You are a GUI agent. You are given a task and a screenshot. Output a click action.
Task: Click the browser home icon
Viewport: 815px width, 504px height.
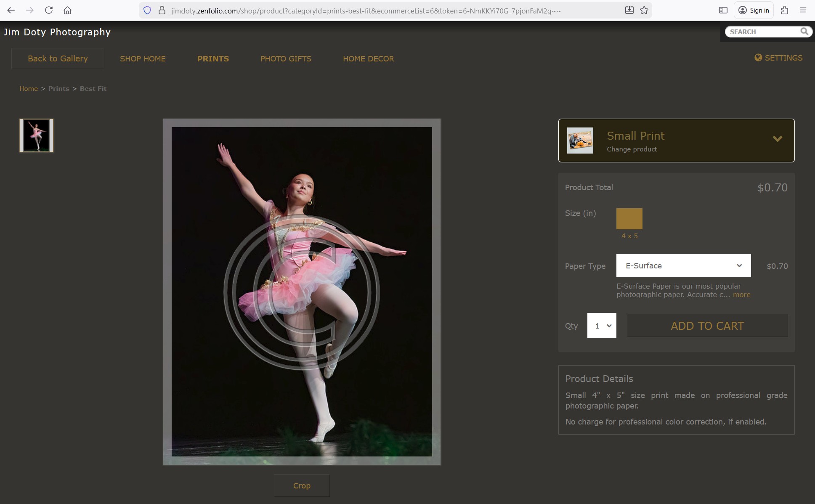[x=67, y=11]
